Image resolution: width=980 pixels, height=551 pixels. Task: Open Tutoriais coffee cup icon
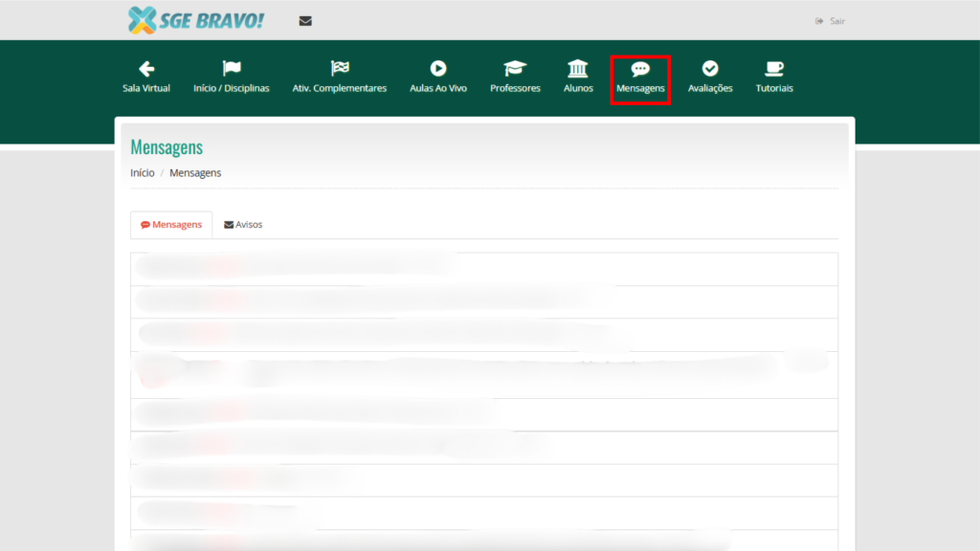coord(774,69)
